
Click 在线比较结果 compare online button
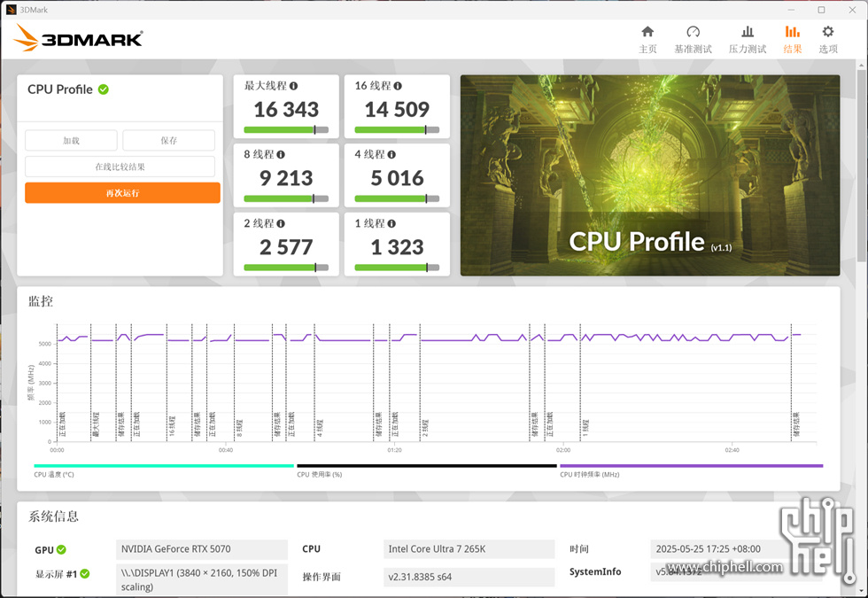tap(120, 167)
